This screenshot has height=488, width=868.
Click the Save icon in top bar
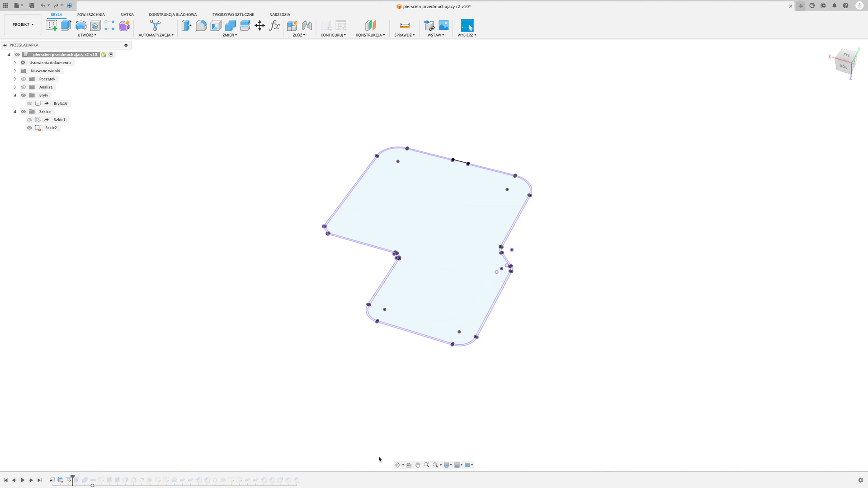click(32, 5)
